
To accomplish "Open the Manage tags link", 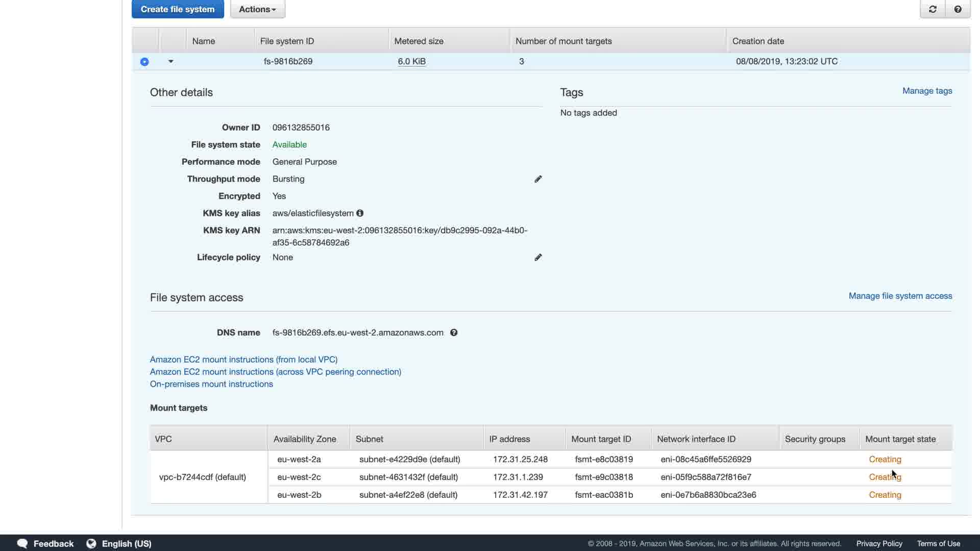I will [927, 91].
